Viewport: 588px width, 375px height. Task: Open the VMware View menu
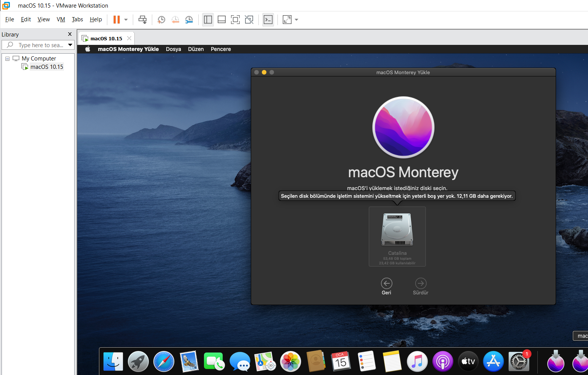pyautogui.click(x=44, y=19)
